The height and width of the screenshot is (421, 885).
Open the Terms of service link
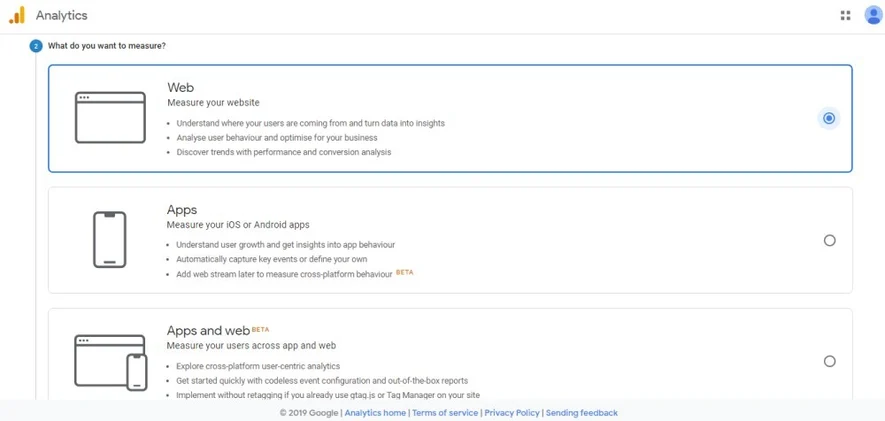click(x=445, y=413)
